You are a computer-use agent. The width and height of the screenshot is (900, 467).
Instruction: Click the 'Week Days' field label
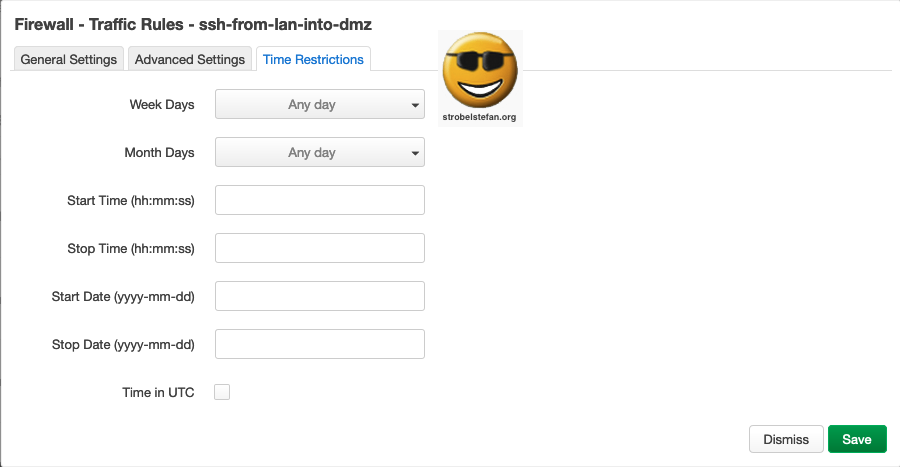(x=162, y=105)
